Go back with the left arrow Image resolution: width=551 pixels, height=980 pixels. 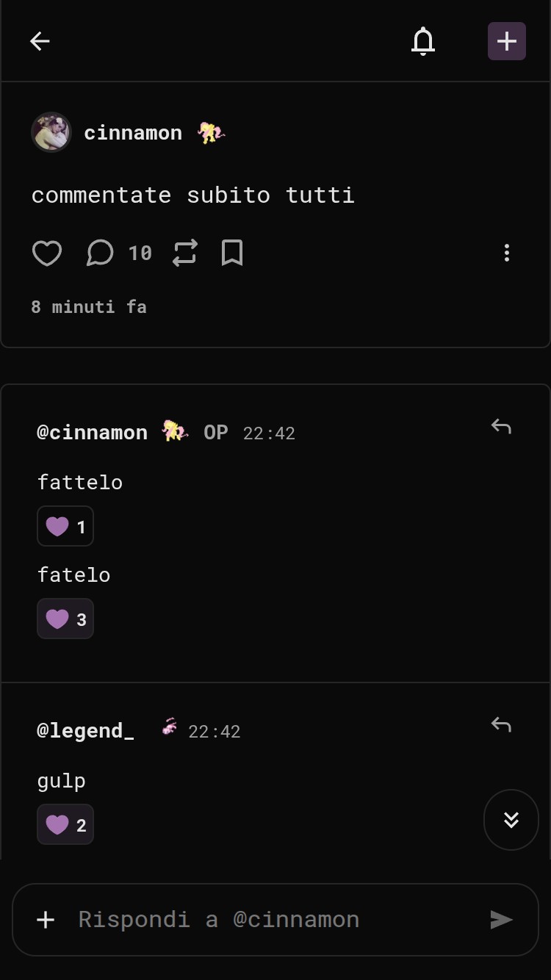(x=40, y=41)
